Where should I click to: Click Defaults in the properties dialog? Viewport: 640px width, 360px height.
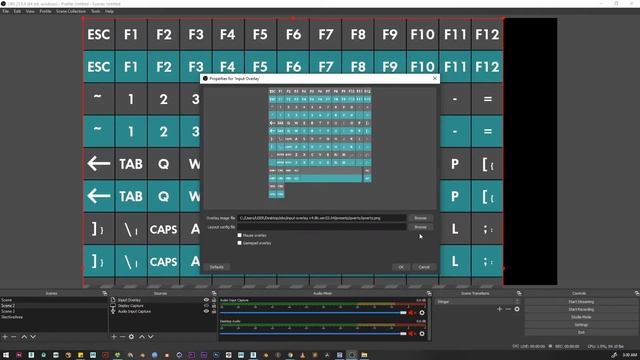point(217,267)
